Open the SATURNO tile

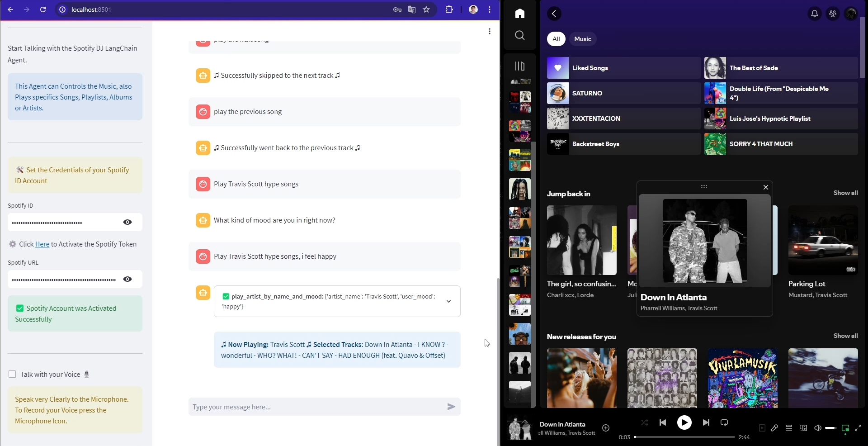tap(623, 93)
